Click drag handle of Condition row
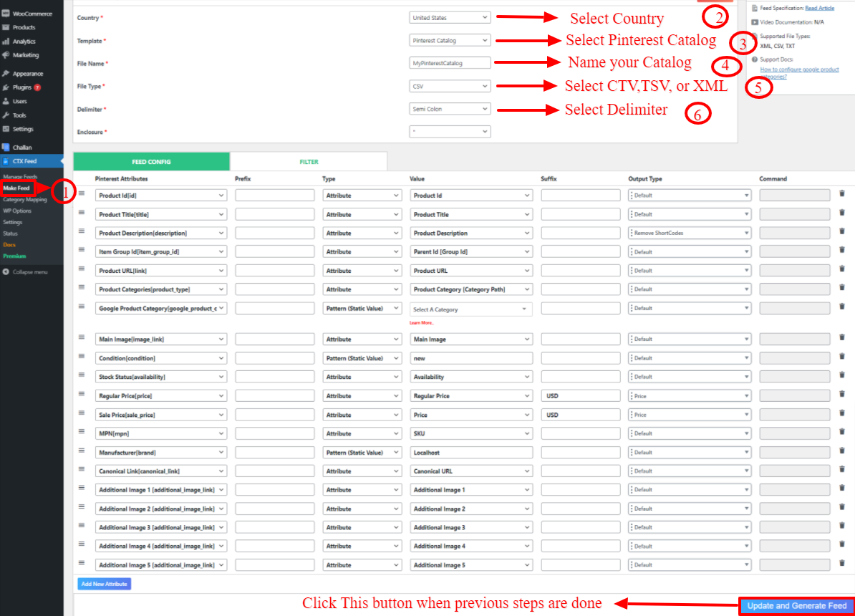The image size is (855, 616). [82, 356]
